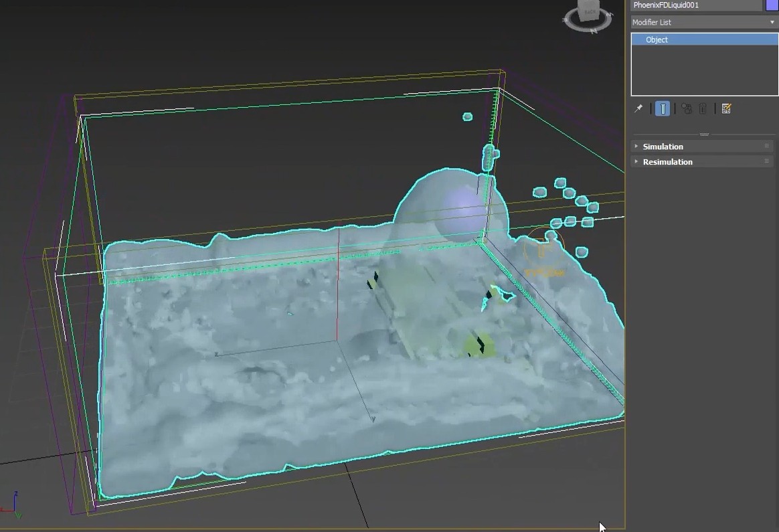This screenshot has width=779, height=532.
Task: Click the Simulation rollout grip handle
Action: (x=767, y=147)
